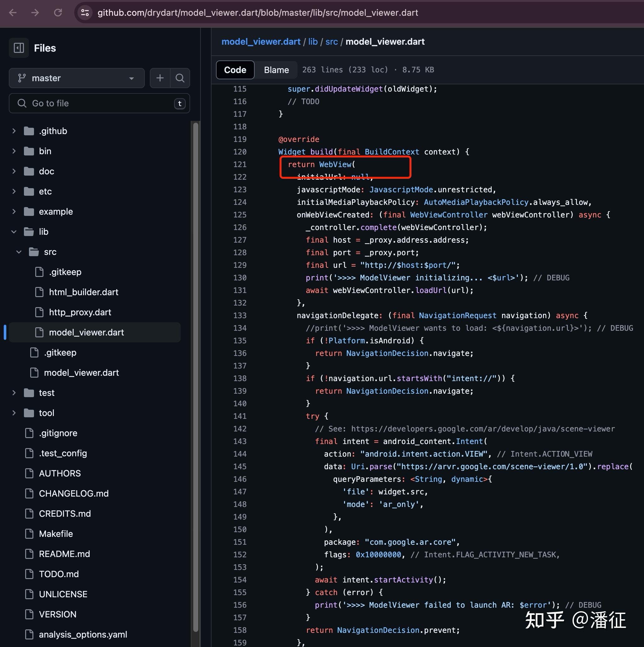Expand the .github folder

[x=14, y=131]
